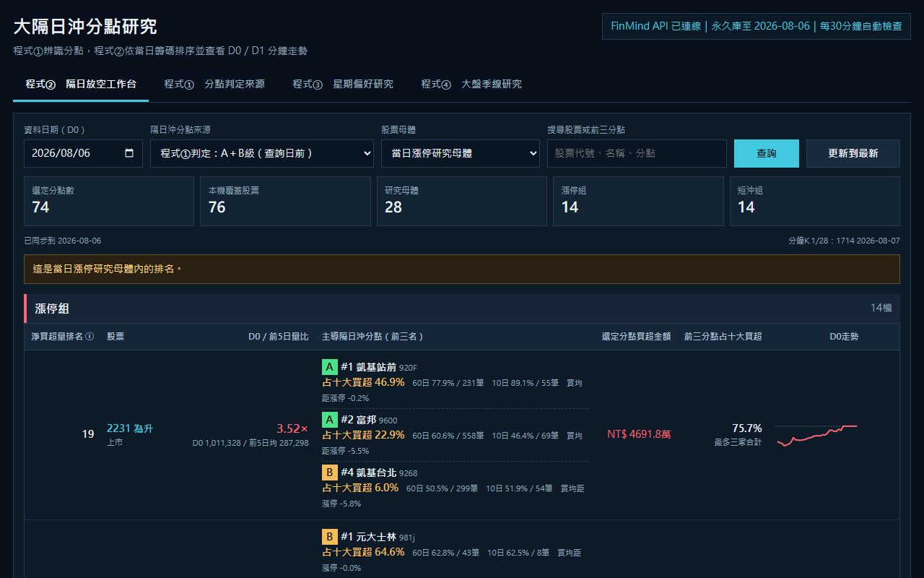Screen dimensions: 924x578
Task: Focus the 搜尋股票或前三分點 search box
Action: (637, 153)
